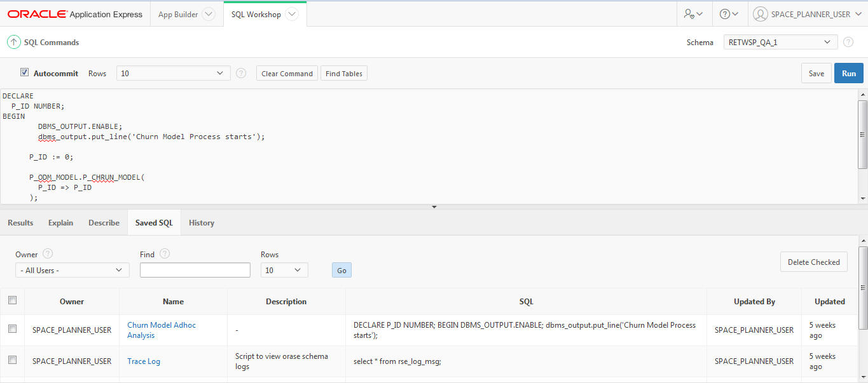Click inside the SQL command editor
The width and height of the screenshot is (868, 383).
pyautogui.click(x=429, y=146)
